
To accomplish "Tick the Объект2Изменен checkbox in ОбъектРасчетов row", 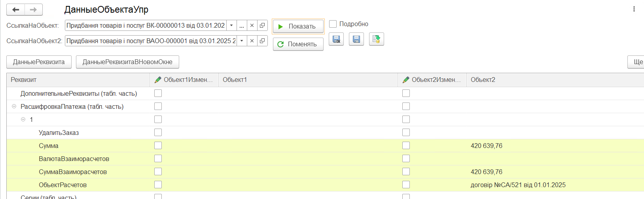I will coord(406,185).
